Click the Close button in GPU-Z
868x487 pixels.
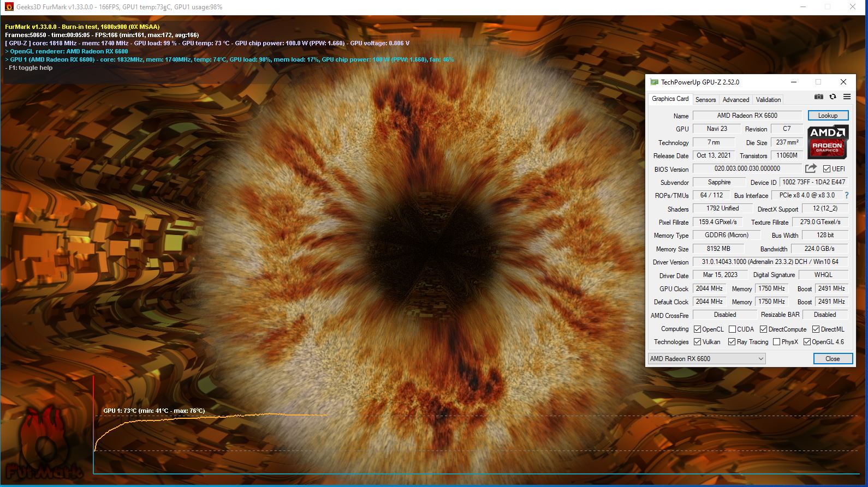(x=833, y=359)
